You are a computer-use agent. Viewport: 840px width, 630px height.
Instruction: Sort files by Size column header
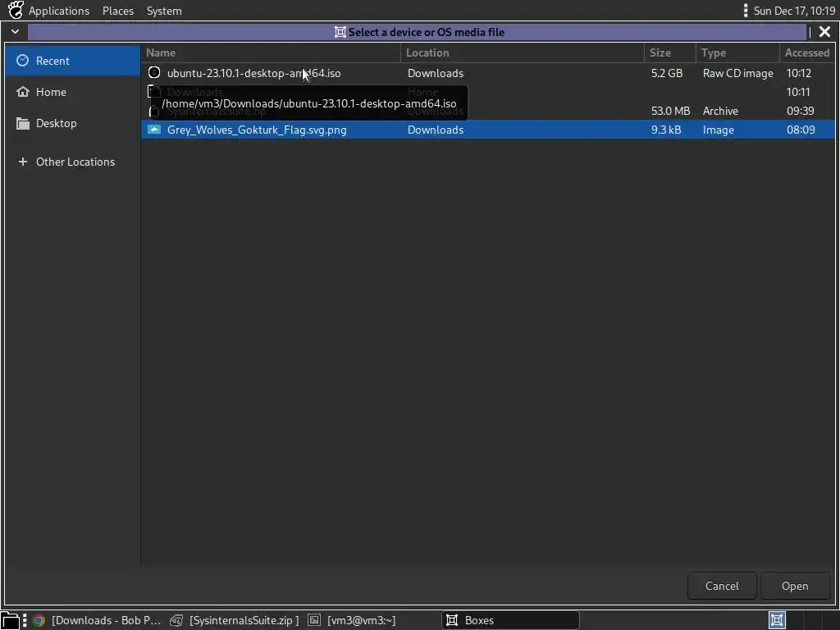coord(670,52)
